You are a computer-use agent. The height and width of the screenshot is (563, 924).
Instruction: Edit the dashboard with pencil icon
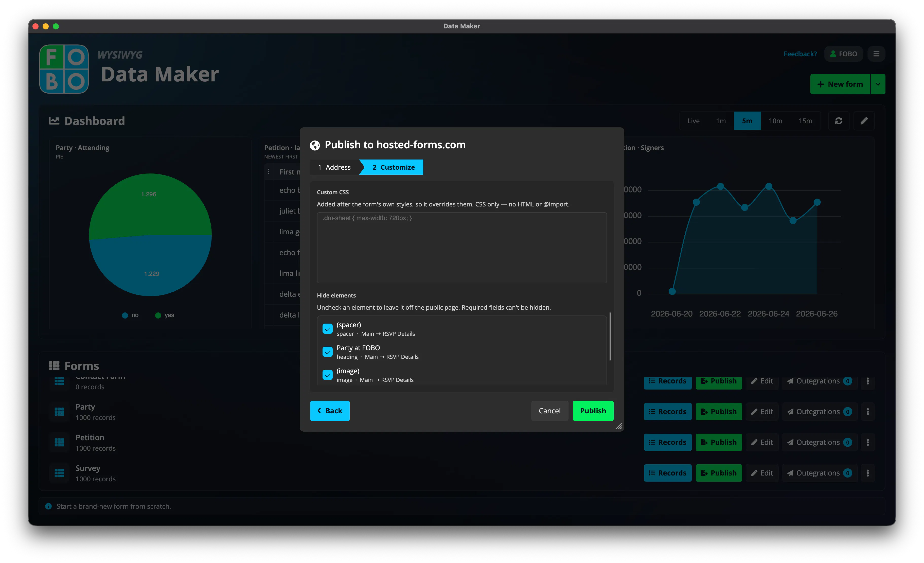point(864,121)
